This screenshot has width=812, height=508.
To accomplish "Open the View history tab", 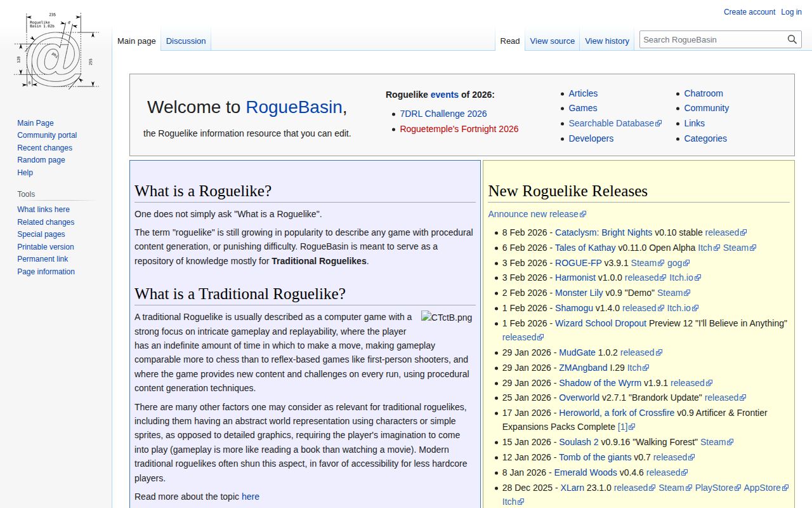I will (x=606, y=41).
